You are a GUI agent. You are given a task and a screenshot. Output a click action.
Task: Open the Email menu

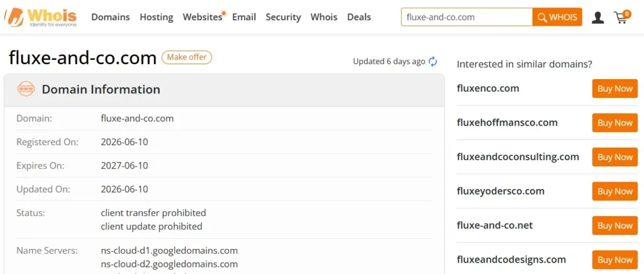coord(244,17)
